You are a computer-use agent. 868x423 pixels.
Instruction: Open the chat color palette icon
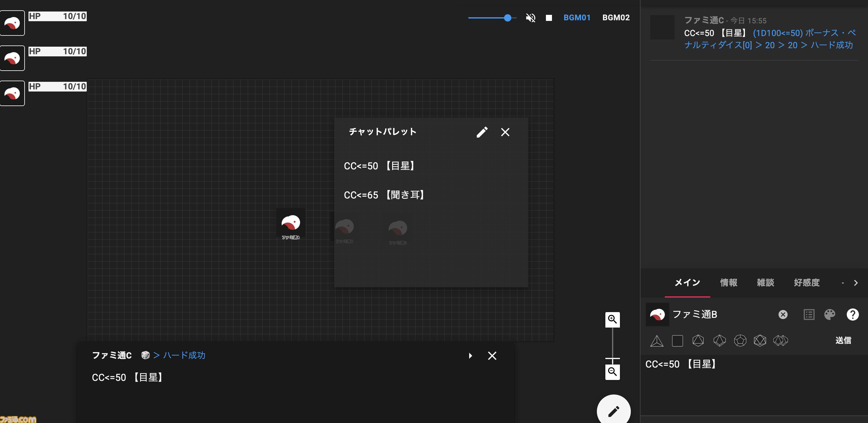829,315
